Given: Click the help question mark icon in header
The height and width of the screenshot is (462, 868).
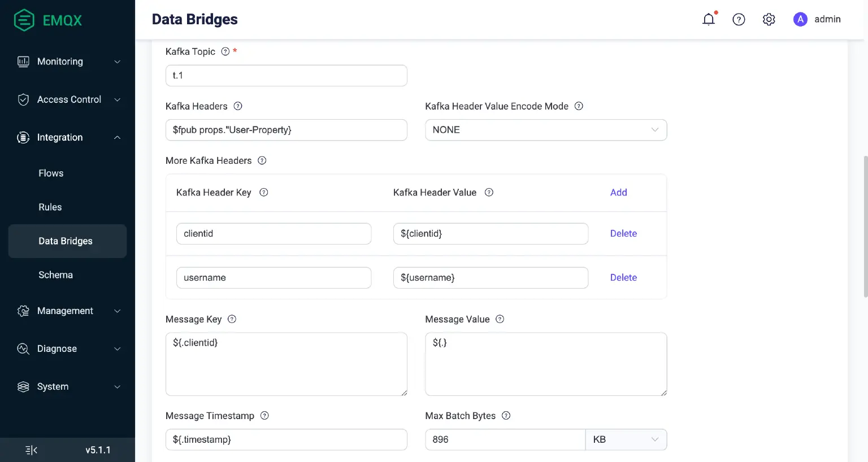Looking at the screenshot, I should (739, 19).
